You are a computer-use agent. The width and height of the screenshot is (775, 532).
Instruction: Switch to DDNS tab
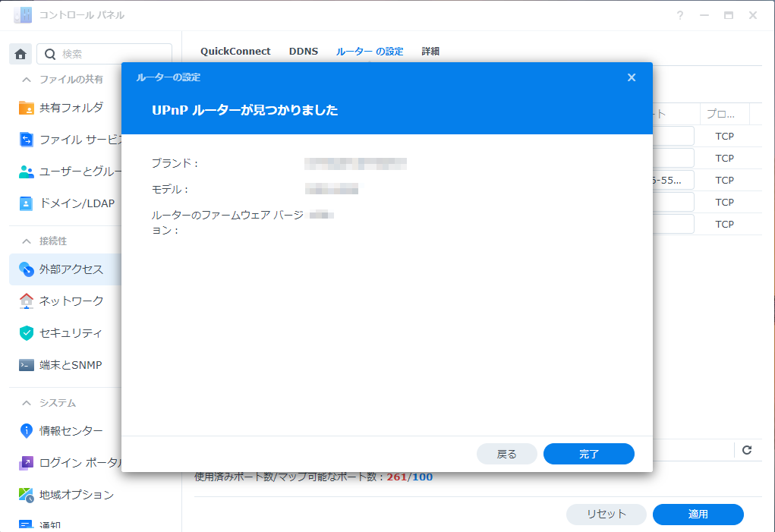(x=304, y=52)
